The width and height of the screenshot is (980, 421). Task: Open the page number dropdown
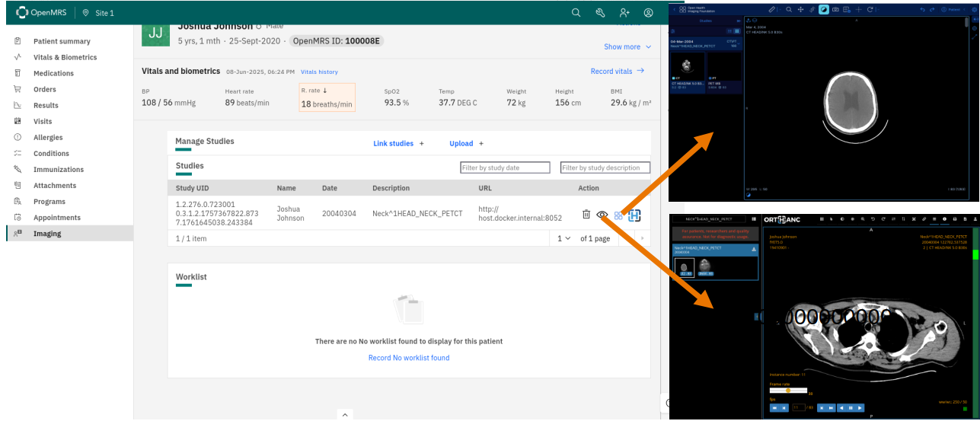pyautogui.click(x=563, y=238)
